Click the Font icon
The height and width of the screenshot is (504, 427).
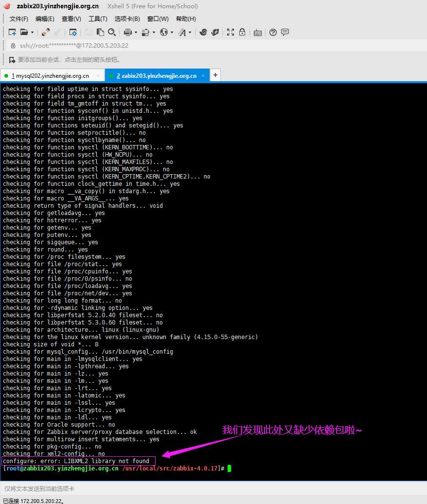(x=182, y=32)
